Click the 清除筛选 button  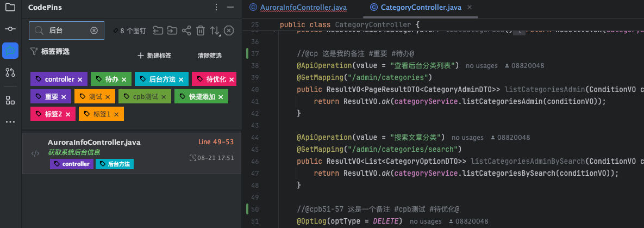click(x=209, y=56)
